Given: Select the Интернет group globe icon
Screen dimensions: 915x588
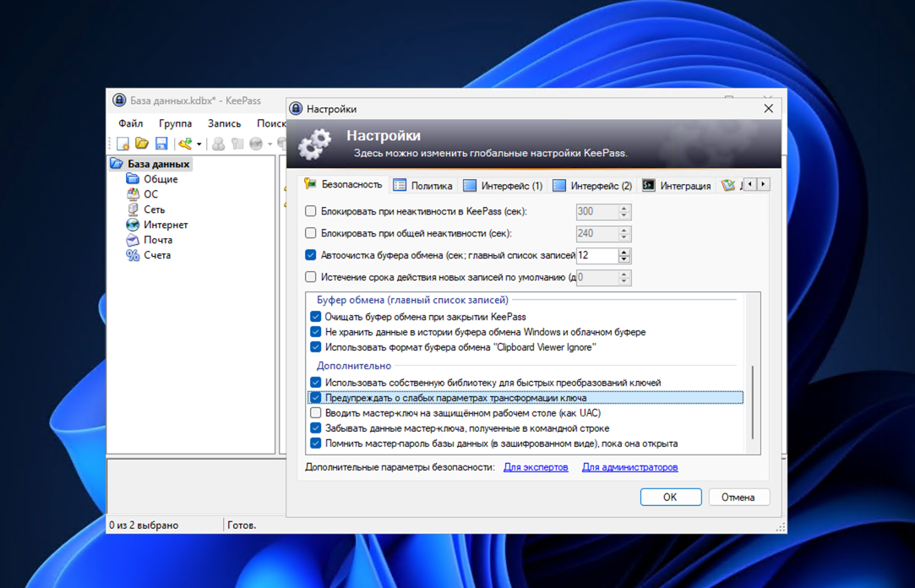Looking at the screenshot, I should tap(133, 225).
